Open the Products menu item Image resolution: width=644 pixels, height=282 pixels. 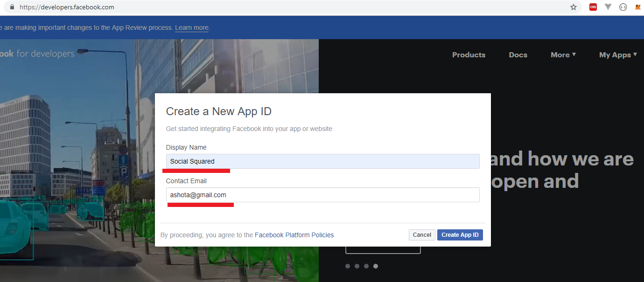(469, 55)
